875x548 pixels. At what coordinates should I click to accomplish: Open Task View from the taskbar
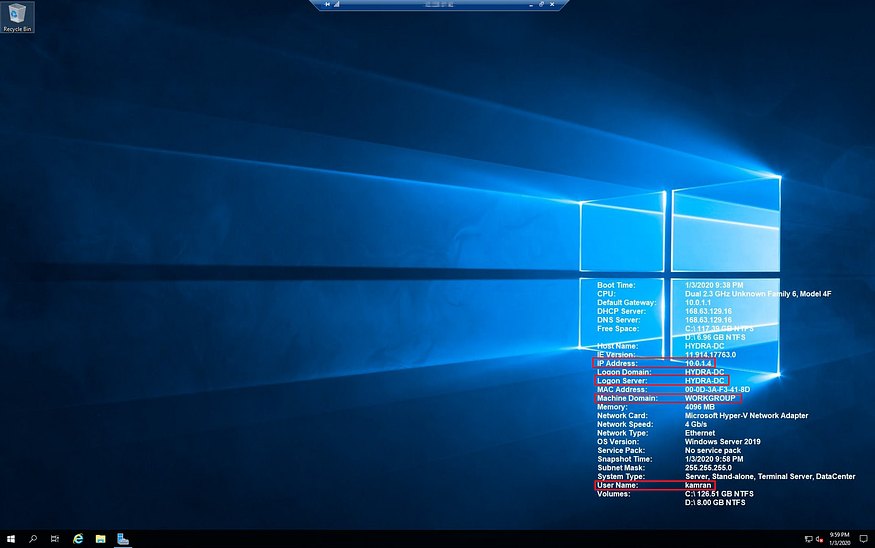(55, 539)
